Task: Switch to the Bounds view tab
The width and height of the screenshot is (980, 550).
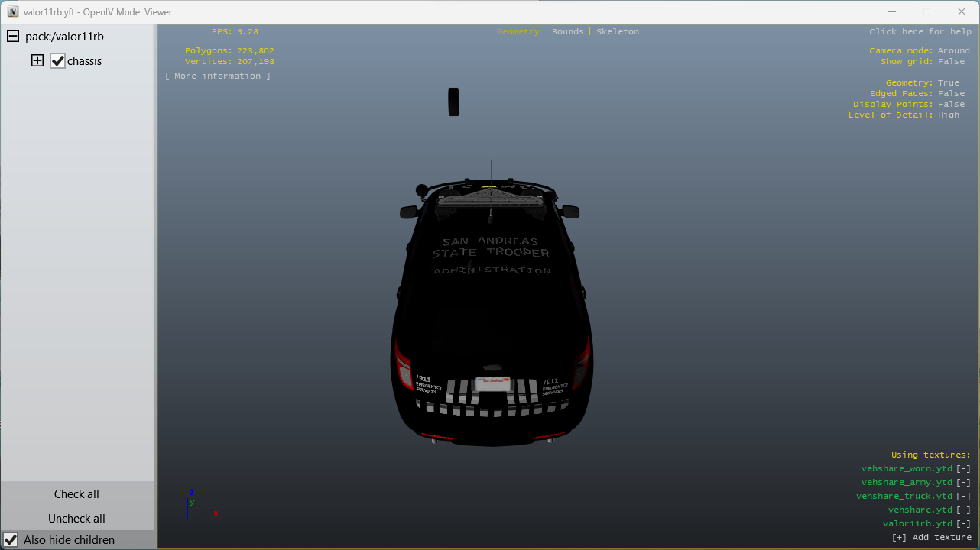Action: 567,32
